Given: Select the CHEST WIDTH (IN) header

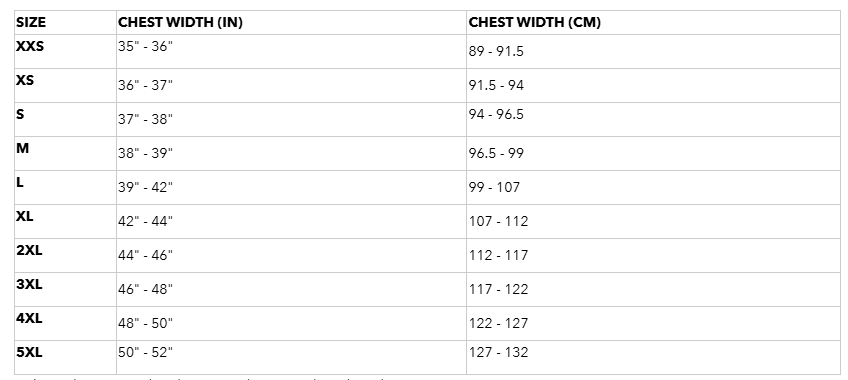Looking at the screenshot, I should coord(180,23).
